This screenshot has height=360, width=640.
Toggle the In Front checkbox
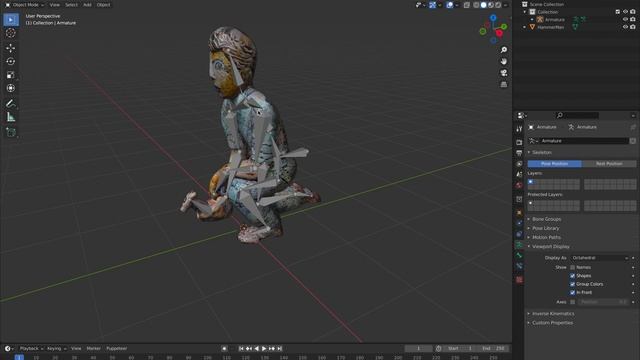572,293
